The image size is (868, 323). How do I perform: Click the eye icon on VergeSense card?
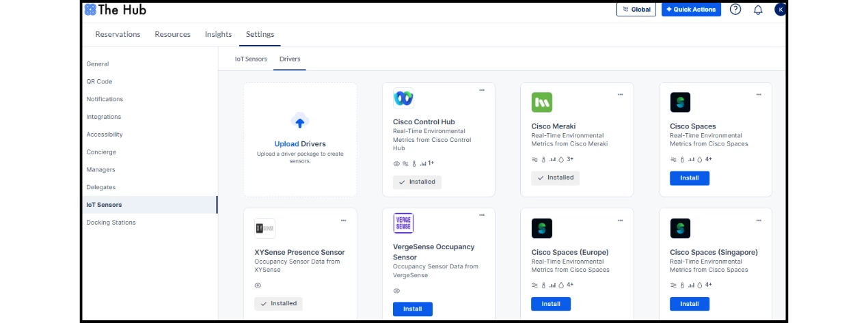pyautogui.click(x=396, y=291)
